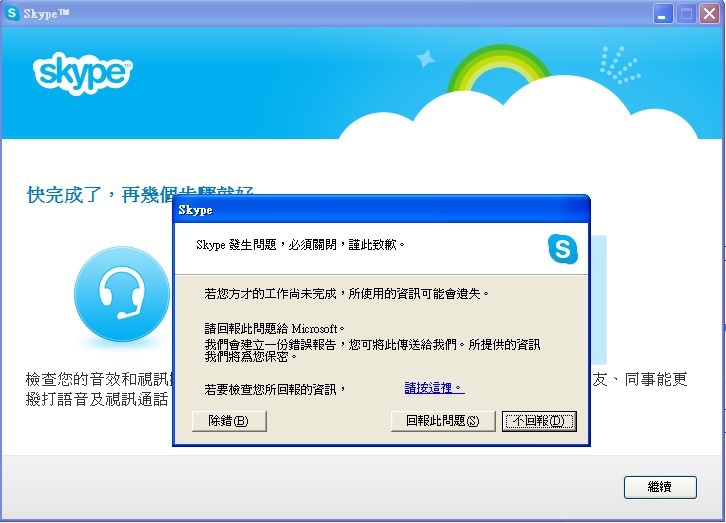Click the Skype icon in error dialog

click(563, 249)
